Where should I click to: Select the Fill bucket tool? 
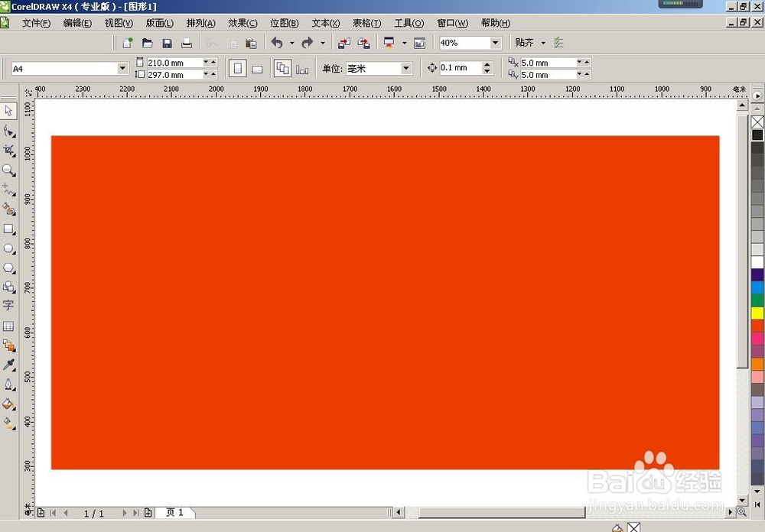coord(8,404)
